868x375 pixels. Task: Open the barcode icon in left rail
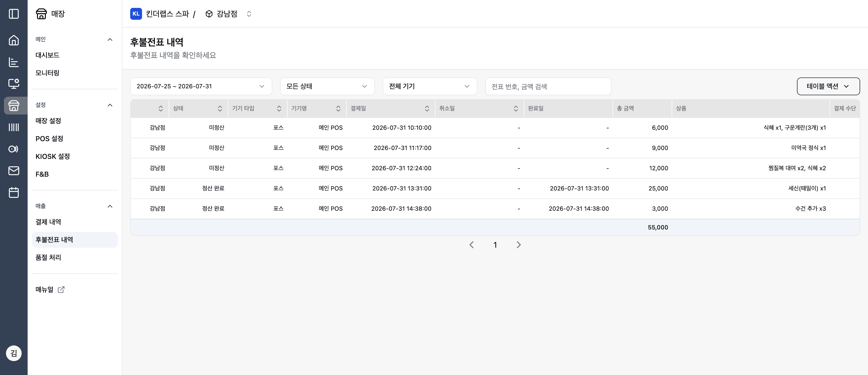(14, 127)
